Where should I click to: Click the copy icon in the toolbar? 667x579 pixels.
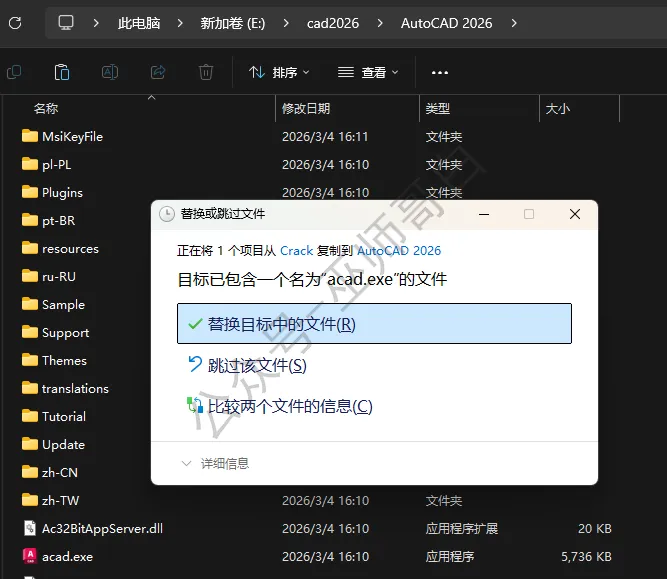[x=14, y=72]
